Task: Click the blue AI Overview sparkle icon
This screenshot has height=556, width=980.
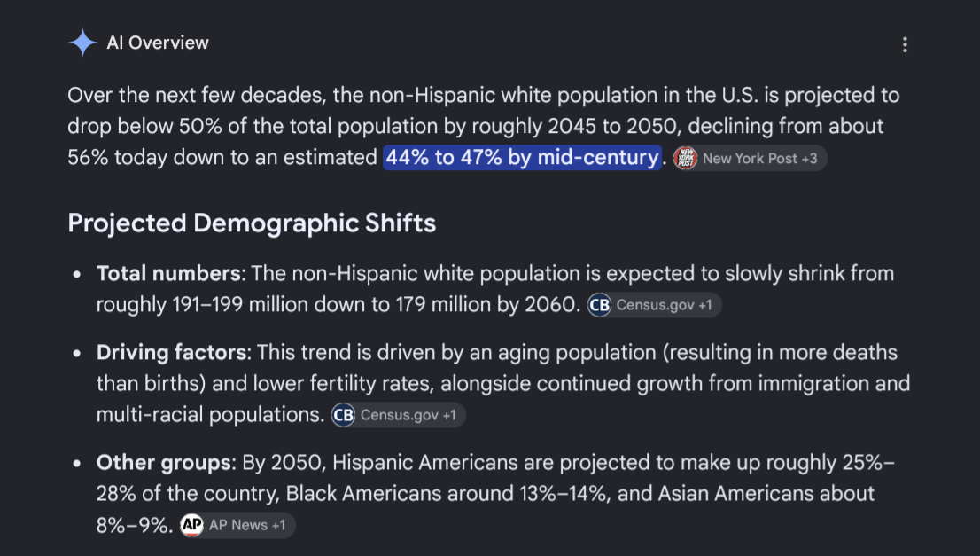Action: pos(82,43)
